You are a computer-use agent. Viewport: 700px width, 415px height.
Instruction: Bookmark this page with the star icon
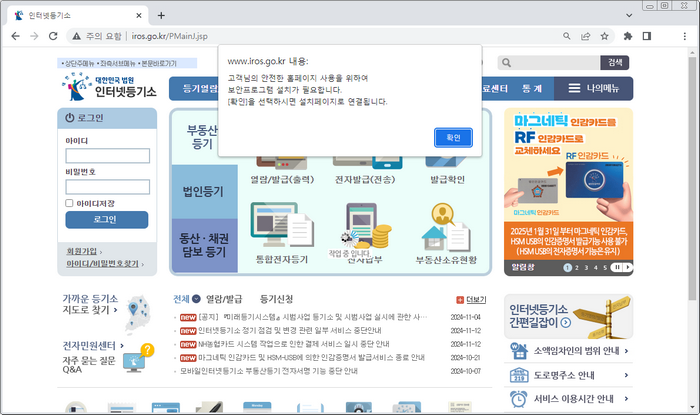point(604,36)
